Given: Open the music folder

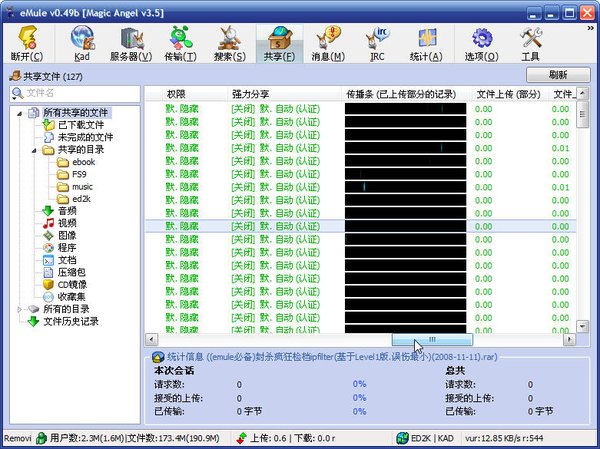Looking at the screenshot, I should tap(82, 187).
